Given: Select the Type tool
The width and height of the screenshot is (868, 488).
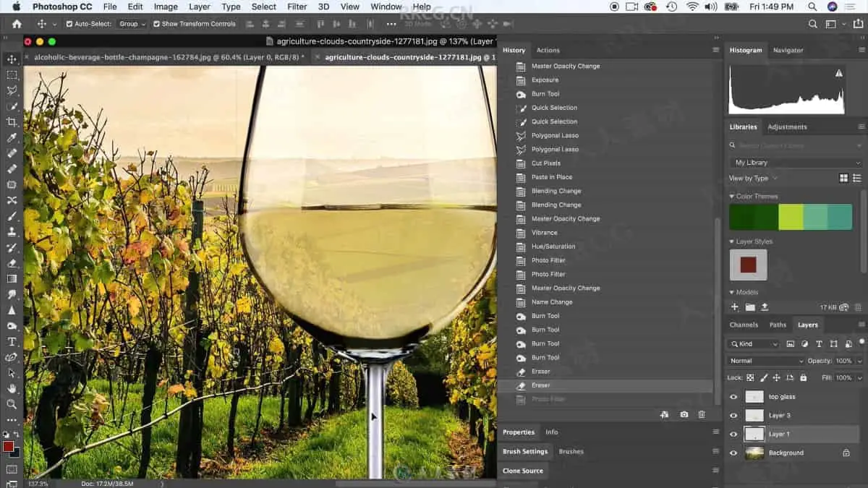Looking at the screenshot, I should tap(12, 341).
